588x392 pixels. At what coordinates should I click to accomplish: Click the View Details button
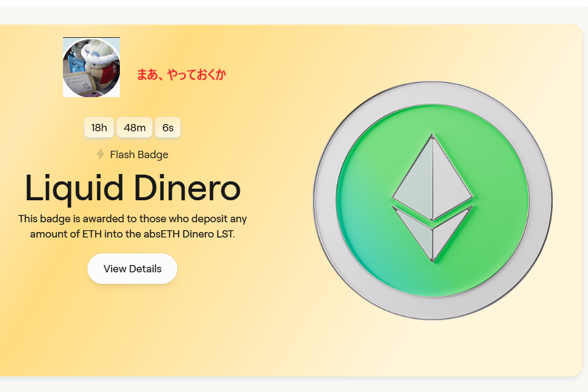133,269
